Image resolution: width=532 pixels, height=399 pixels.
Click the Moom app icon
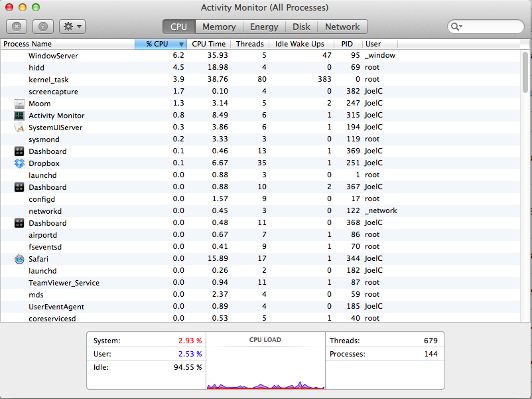click(19, 104)
